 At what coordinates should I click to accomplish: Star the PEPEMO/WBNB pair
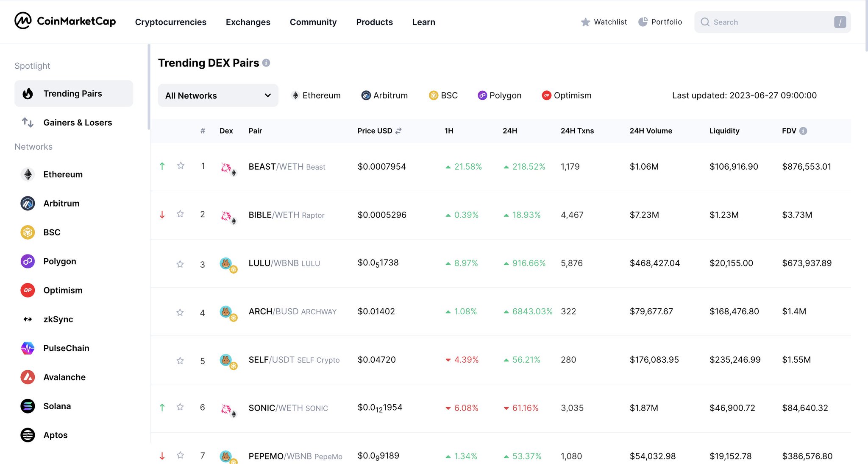(x=180, y=455)
